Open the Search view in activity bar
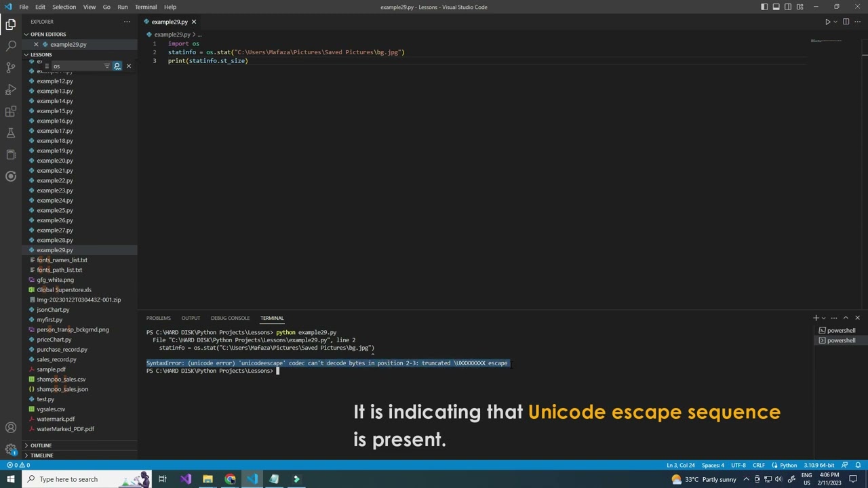The height and width of the screenshot is (488, 868). pyautogui.click(x=11, y=46)
